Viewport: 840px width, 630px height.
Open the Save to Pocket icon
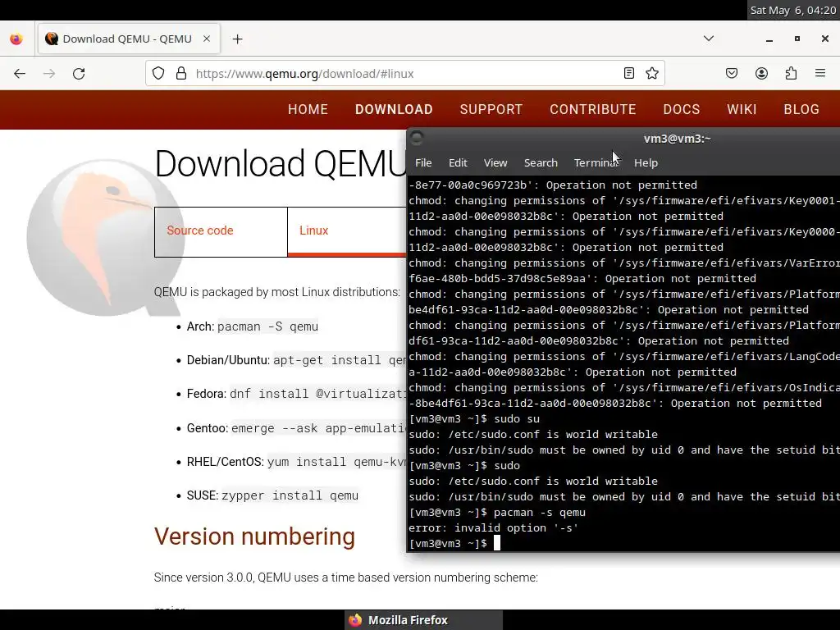732,73
